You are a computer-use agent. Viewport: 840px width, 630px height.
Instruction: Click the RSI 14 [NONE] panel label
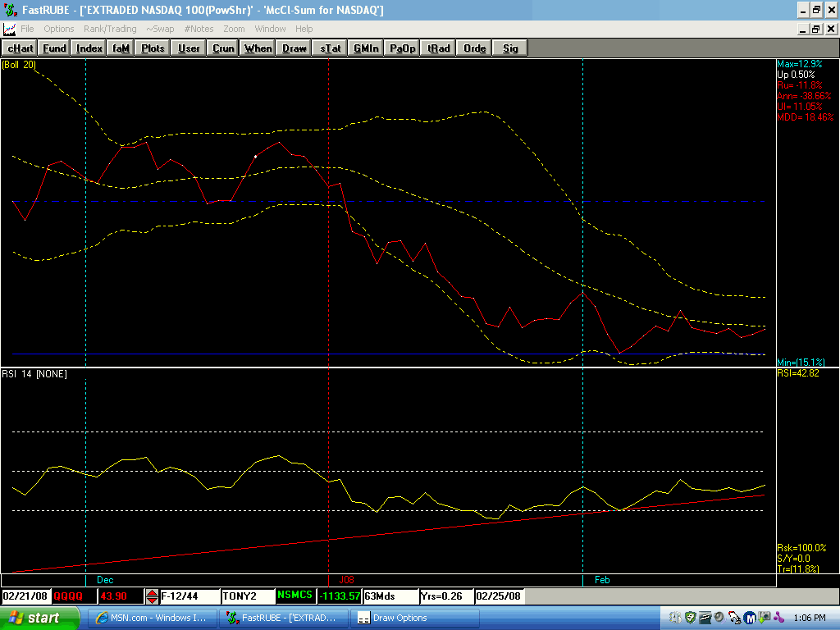pos(34,374)
